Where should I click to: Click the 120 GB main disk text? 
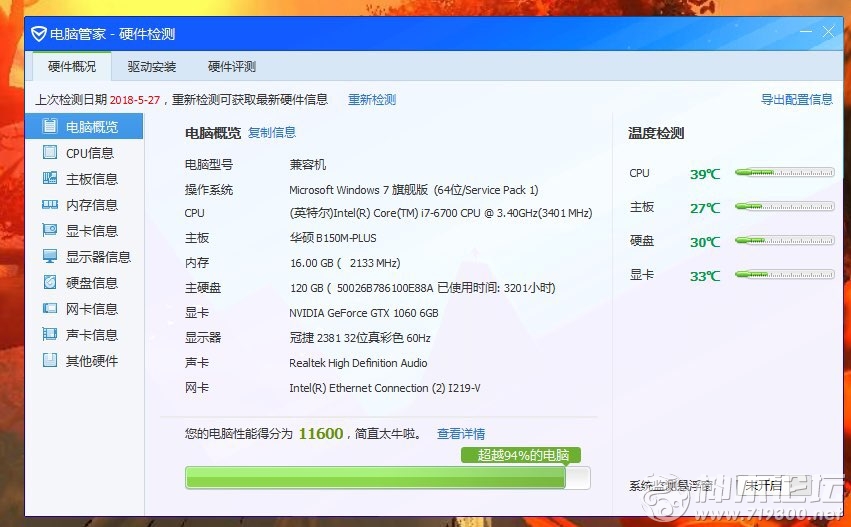point(423,288)
